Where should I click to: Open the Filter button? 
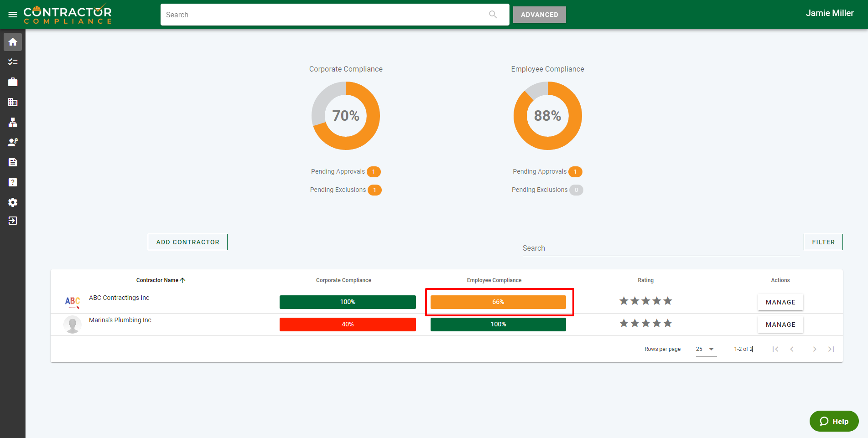[x=823, y=242]
